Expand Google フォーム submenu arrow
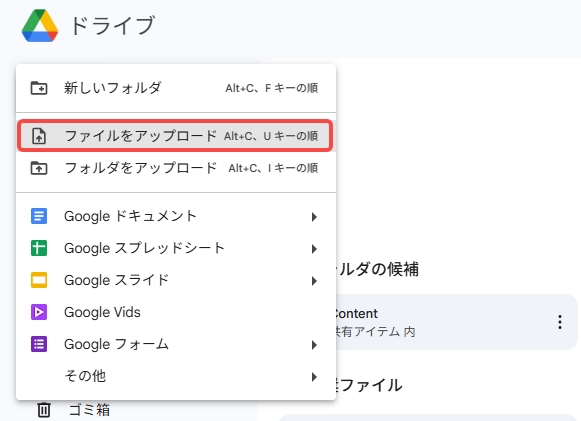The image size is (581, 421). (x=314, y=345)
